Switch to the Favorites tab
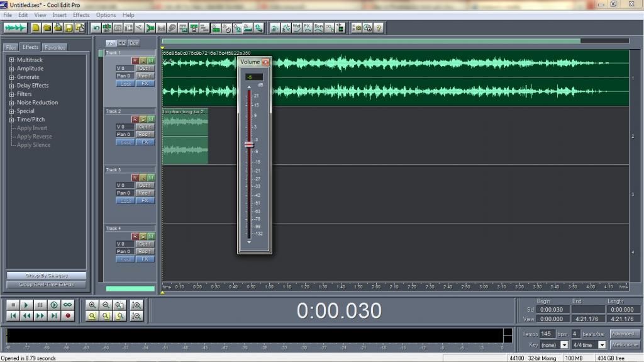644x362 pixels. point(55,47)
